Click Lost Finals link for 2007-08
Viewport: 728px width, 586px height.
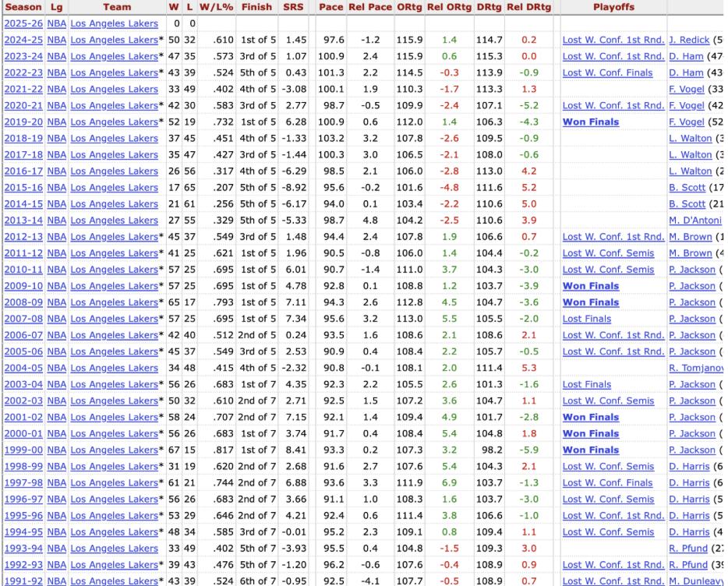(586, 319)
